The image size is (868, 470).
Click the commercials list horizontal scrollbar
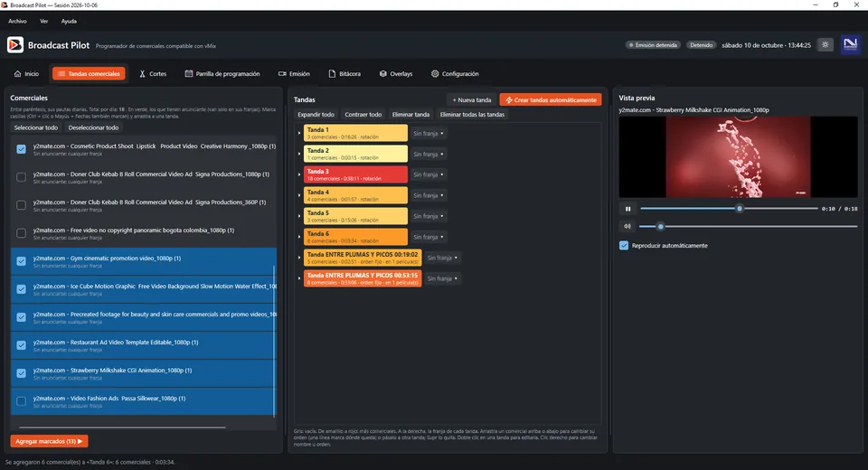pos(122,428)
